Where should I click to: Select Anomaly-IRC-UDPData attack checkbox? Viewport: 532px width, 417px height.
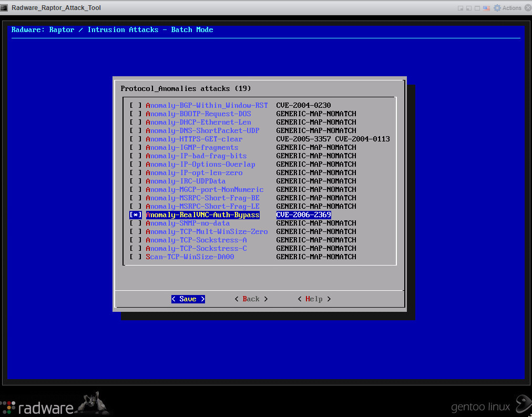[x=136, y=181]
